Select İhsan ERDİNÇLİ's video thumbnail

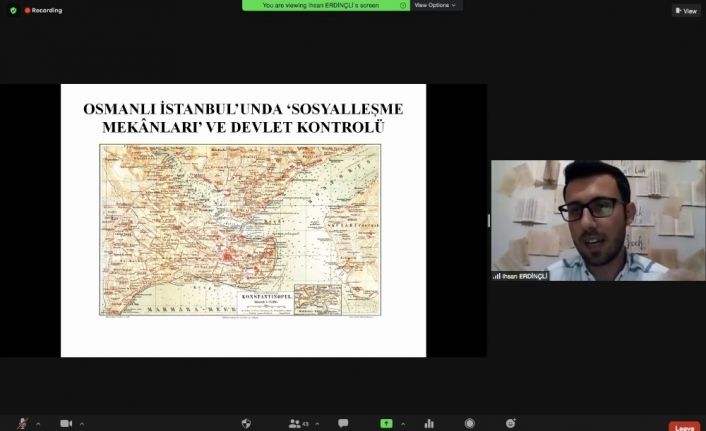click(x=598, y=221)
